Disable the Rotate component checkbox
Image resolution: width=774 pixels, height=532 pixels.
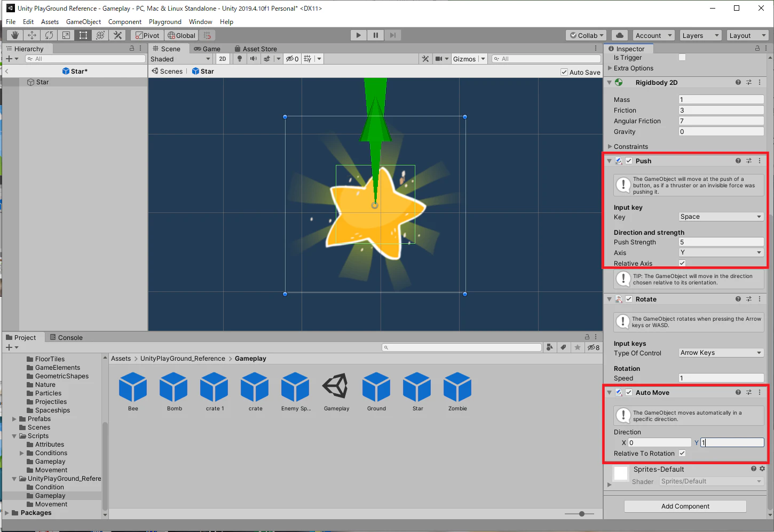tap(629, 299)
